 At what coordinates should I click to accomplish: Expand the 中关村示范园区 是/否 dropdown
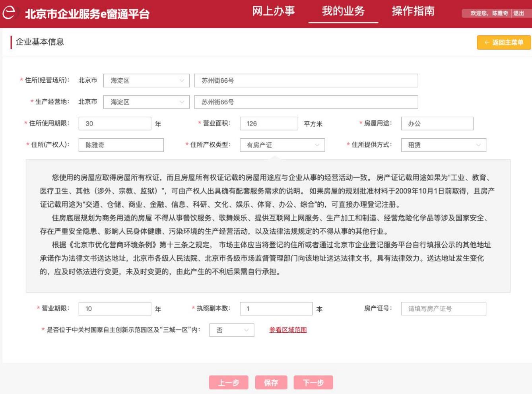point(231,330)
